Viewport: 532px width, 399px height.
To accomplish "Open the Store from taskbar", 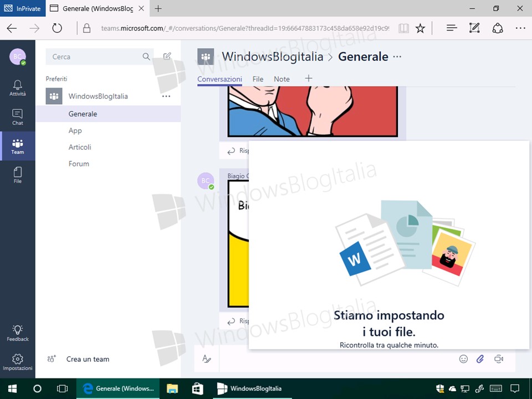I will click(x=197, y=388).
